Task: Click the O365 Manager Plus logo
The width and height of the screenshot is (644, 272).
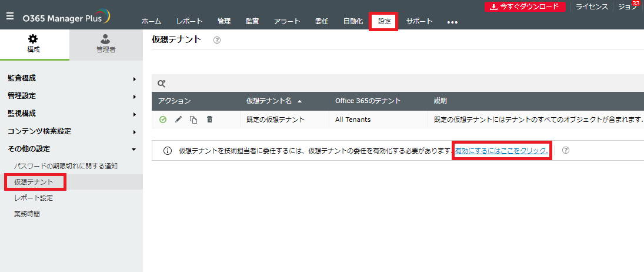Action: [66, 17]
